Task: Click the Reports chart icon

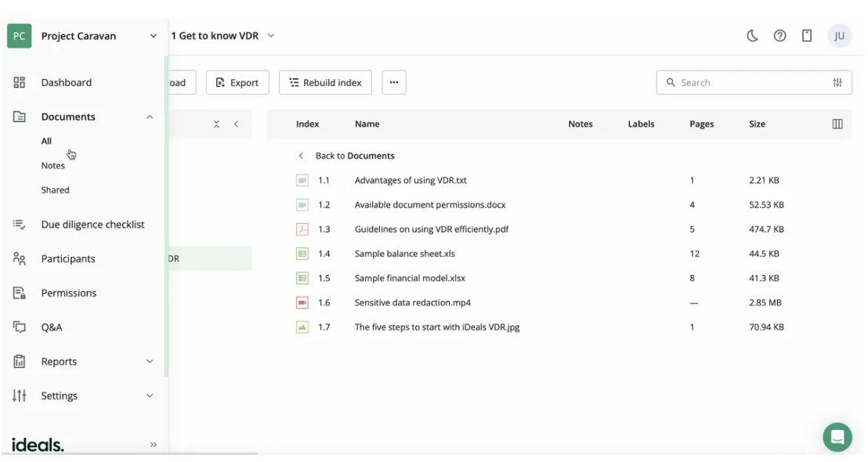Action: click(x=20, y=362)
